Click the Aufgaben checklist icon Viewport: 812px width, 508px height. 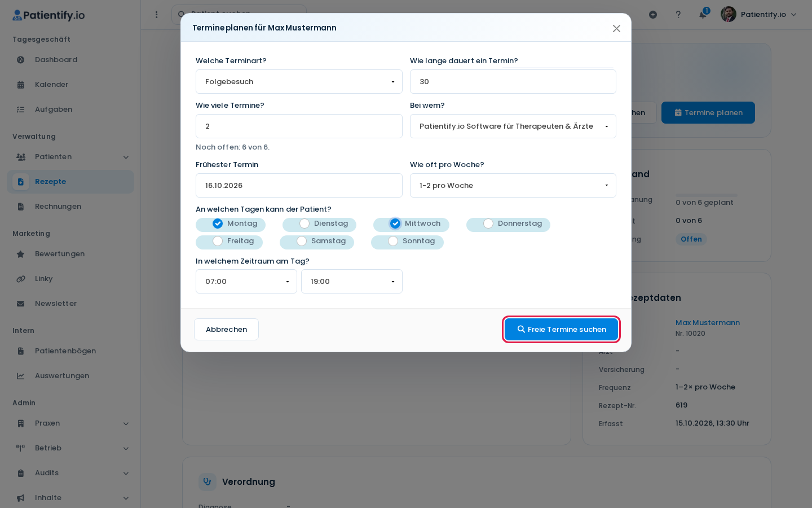21,110
